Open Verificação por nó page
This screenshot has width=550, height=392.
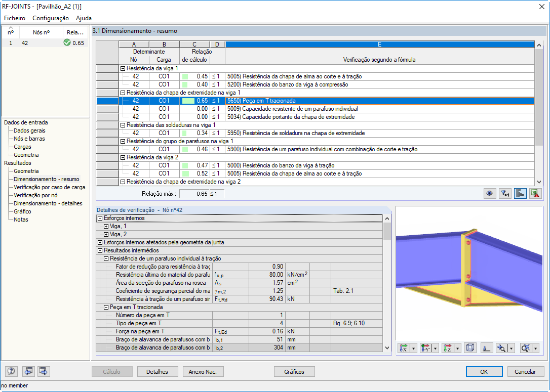coord(35,195)
